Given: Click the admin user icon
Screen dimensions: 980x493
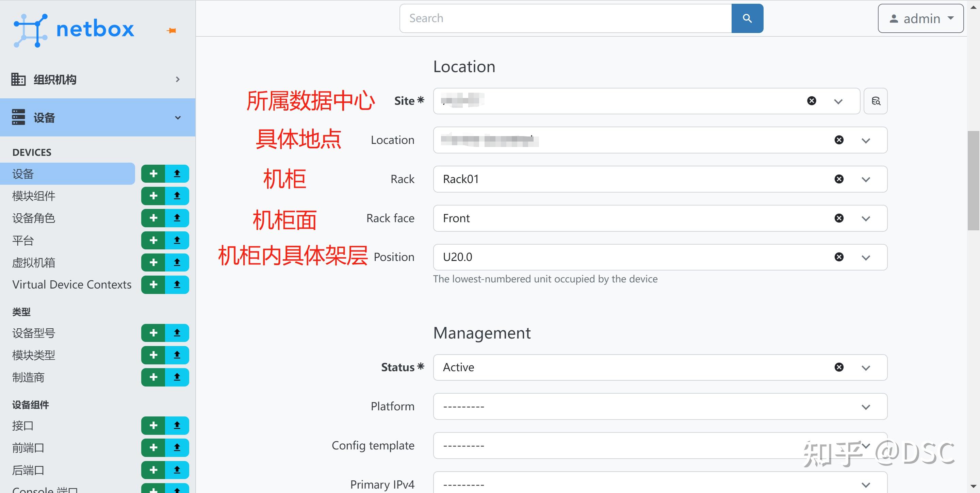Looking at the screenshot, I should point(894,18).
